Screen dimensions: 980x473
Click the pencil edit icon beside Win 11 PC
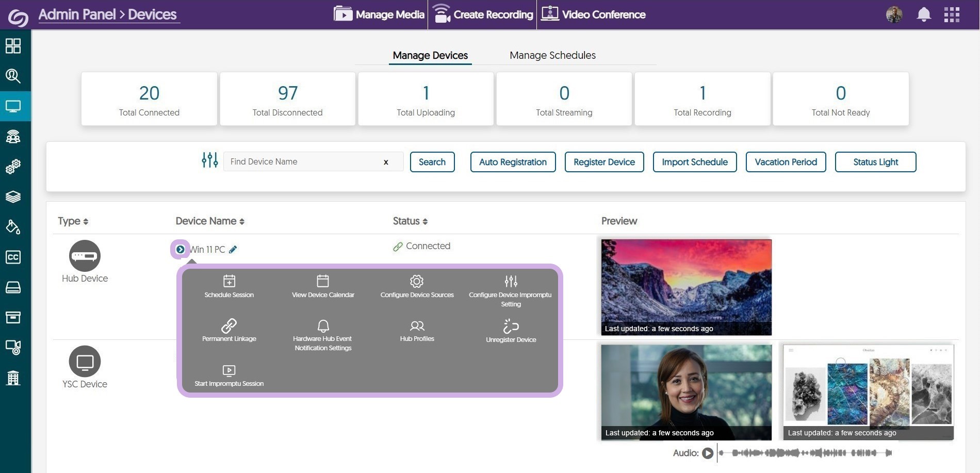click(x=233, y=250)
